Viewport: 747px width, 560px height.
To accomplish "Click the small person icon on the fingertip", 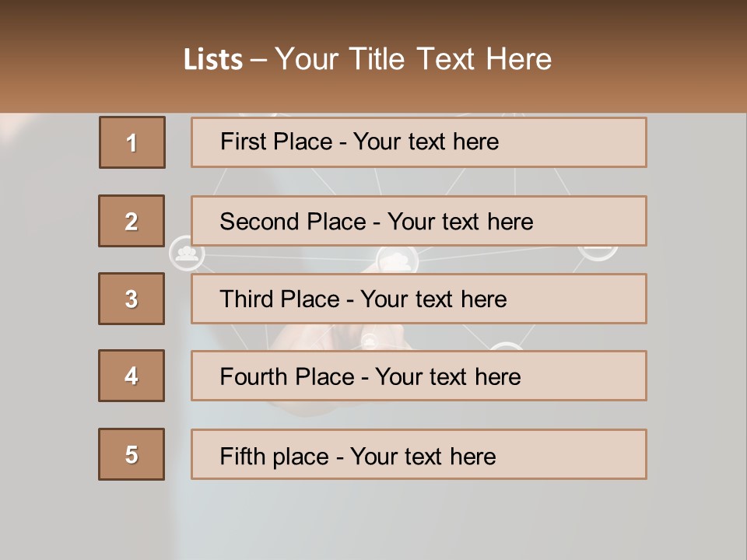I will (x=369, y=340).
